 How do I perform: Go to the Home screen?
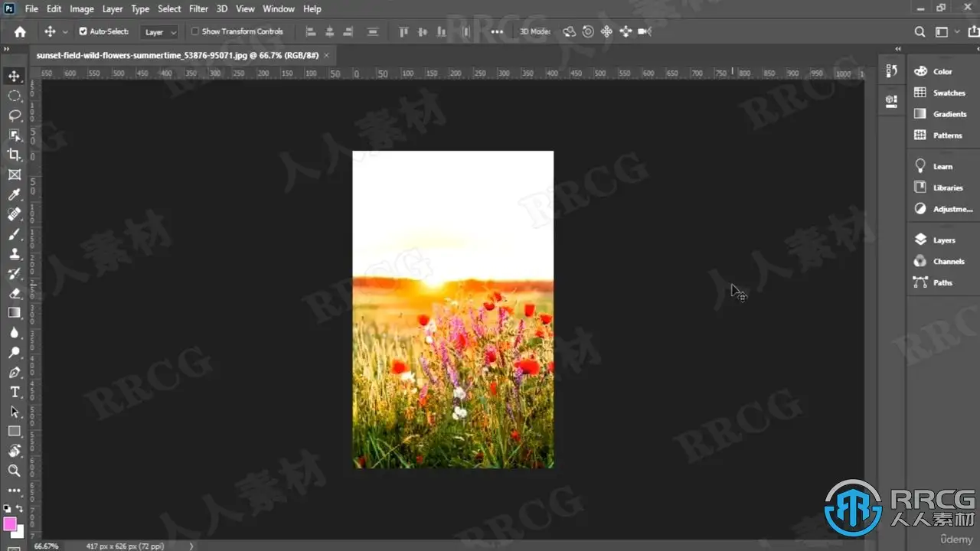20,31
